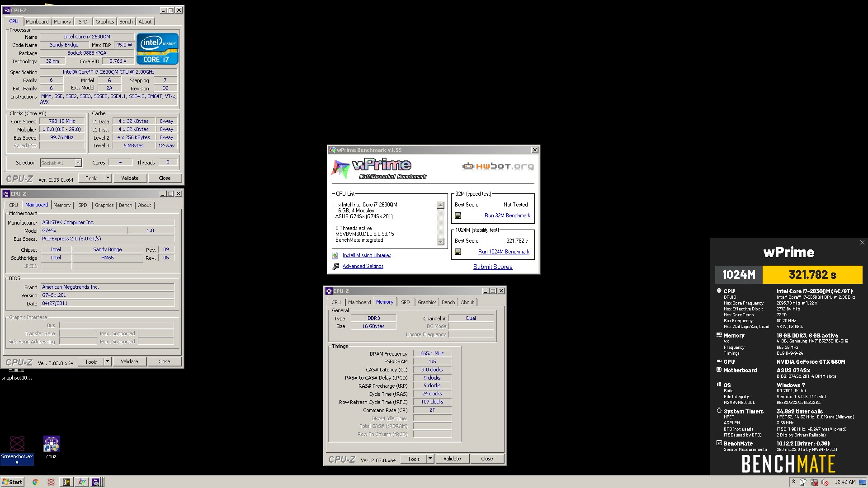This screenshot has width=868, height=488.
Task: Click the Southbridge HM65 field
Action: coord(108,258)
